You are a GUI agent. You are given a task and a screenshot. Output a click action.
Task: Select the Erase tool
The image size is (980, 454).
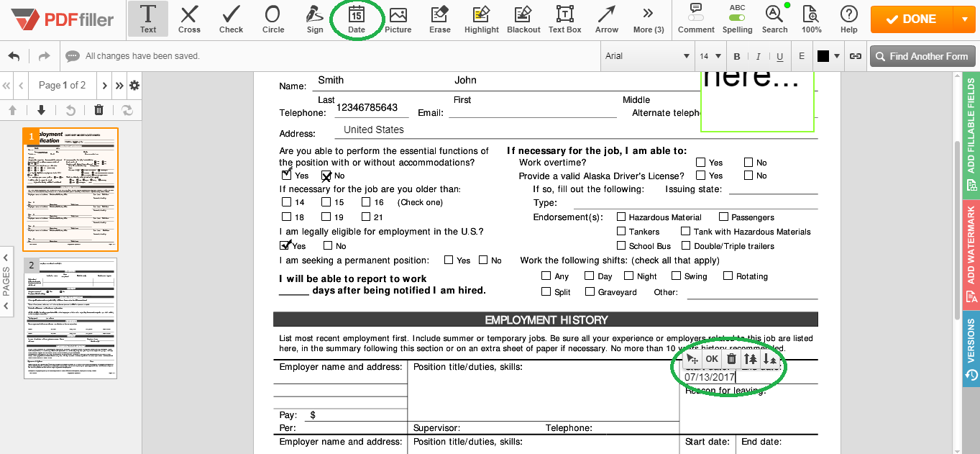pyautogui.click(x=439, y=19)
